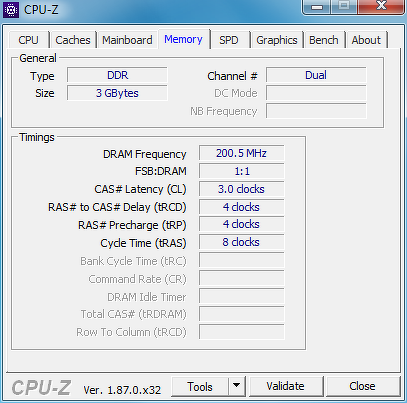Click the empty DRAM Idle Timer field
The height and width of the screenshot is (403, 407).
tap(242, 296)
